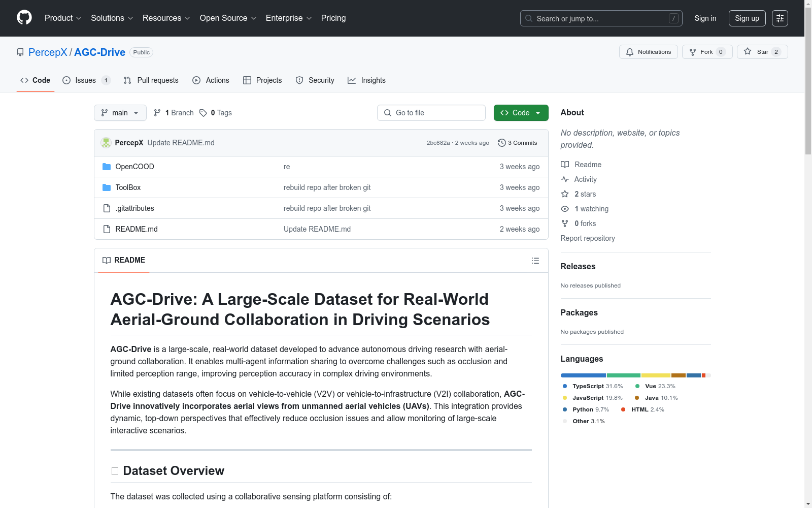The width and height of the screenshot is (812, 508).
Task: Click the OpenCOOD folder icon
Action: (107, 167)
